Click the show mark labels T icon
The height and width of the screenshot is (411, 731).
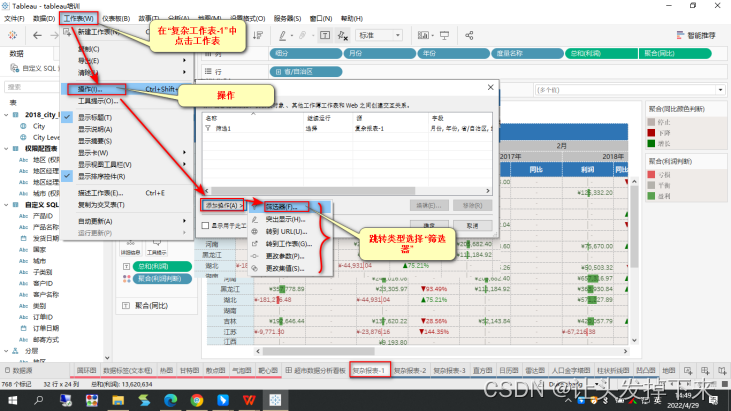click(x=325, y=35)
